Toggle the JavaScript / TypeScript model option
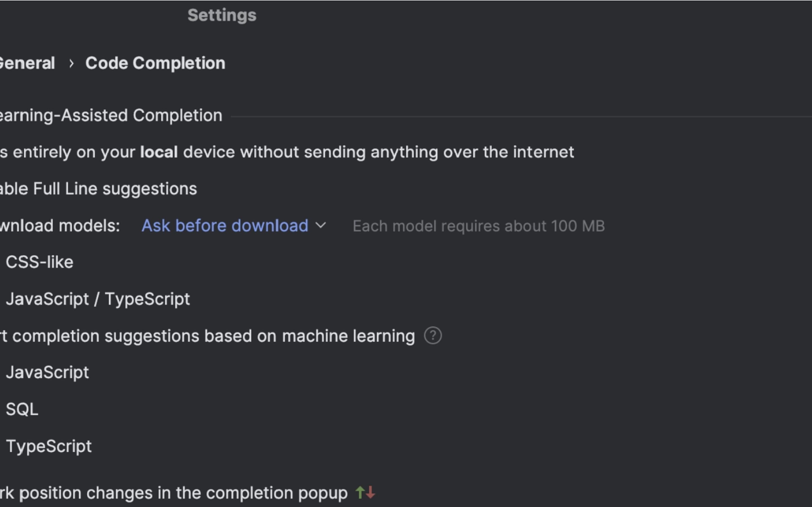This screenshot has height=507, width=812. point(98,299)
